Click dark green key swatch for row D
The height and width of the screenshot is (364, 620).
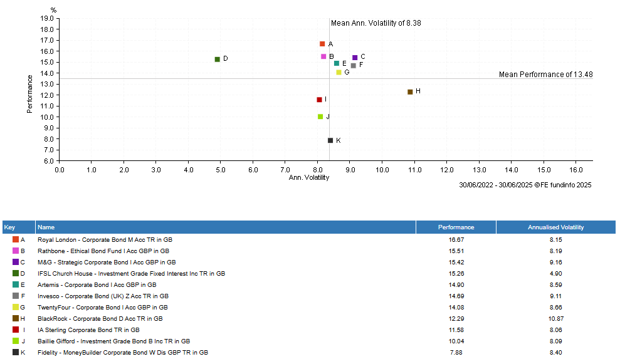pos(16,273)
